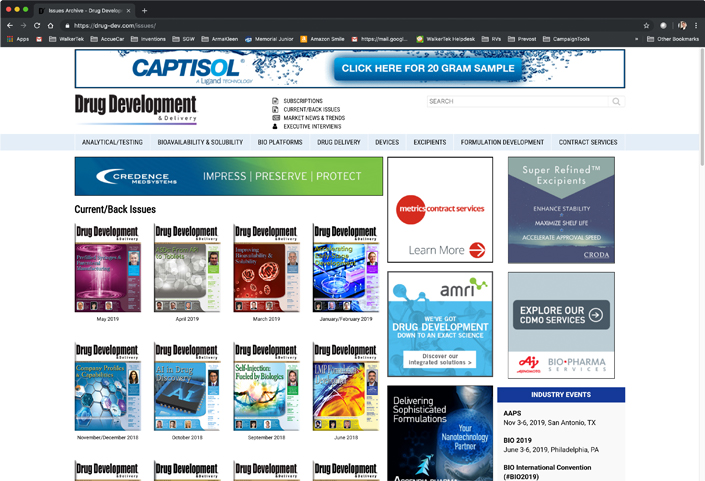Open the Excipients menu
Screen dimensions: 705x481
pos(430,142)
